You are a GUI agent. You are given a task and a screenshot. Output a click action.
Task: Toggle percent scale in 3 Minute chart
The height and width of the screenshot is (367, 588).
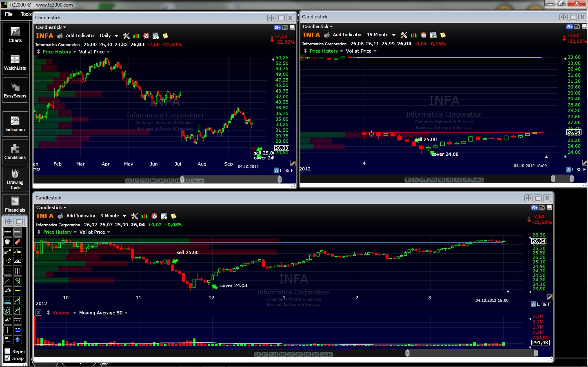[544, 304]
